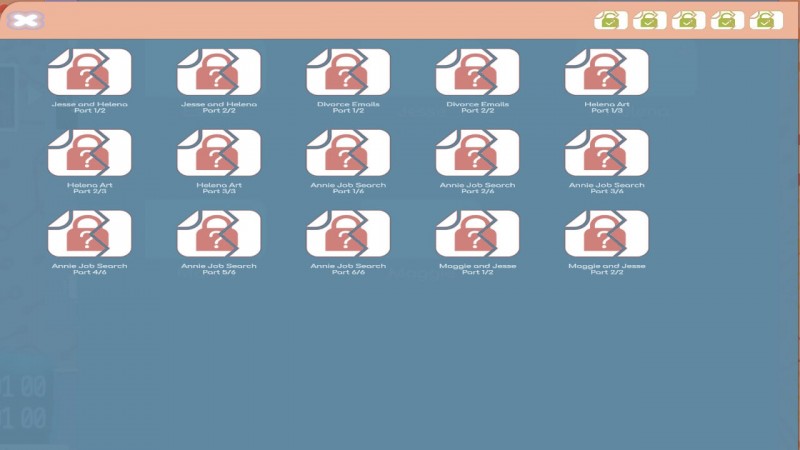Click the second green unlocked file icon

(649, 20)
